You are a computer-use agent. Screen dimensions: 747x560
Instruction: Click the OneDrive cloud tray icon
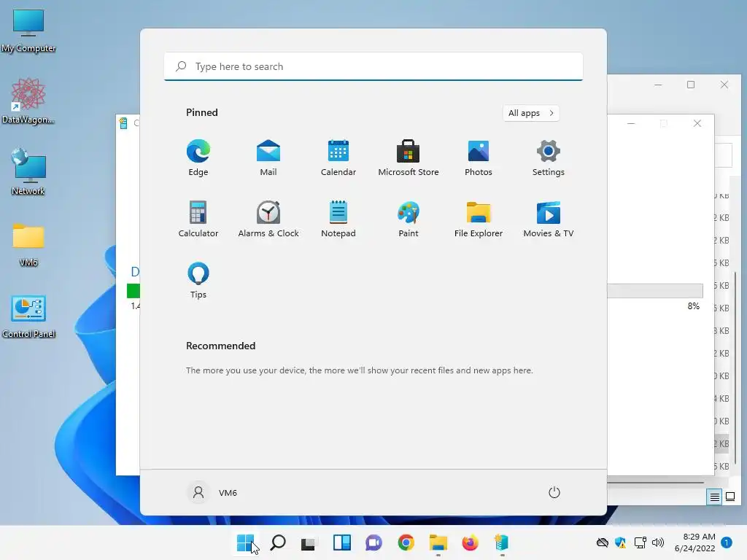(x=602, y=542)
